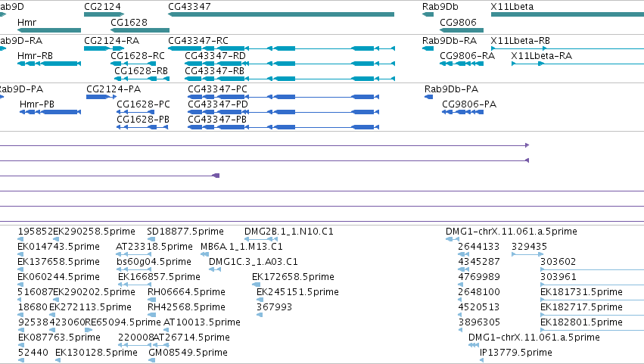Select the CG1628-RC transcript
The width and height of the screenshot is (644, 364).
[x=138, y=55]
